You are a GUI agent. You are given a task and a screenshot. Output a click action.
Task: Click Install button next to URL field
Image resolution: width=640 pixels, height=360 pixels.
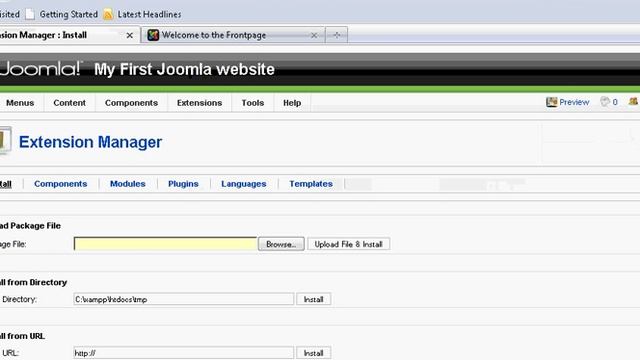coord(313,353)
